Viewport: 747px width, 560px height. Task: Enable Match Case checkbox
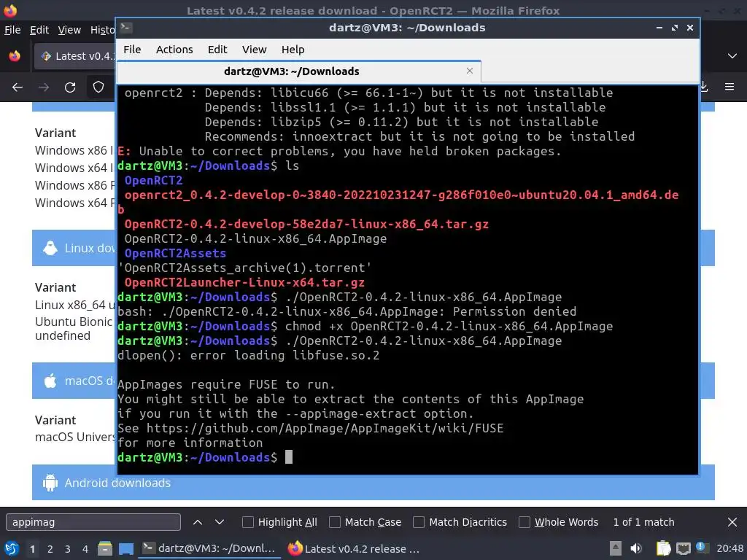pyautogui.click(x=335, y=522)
